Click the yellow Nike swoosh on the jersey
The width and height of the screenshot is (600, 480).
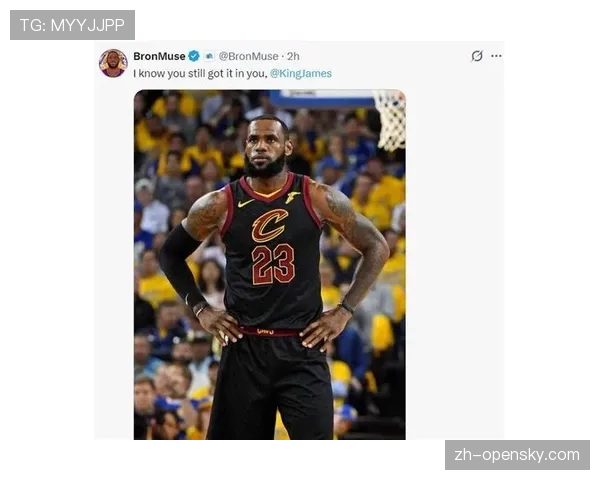[x=246, y=203]
